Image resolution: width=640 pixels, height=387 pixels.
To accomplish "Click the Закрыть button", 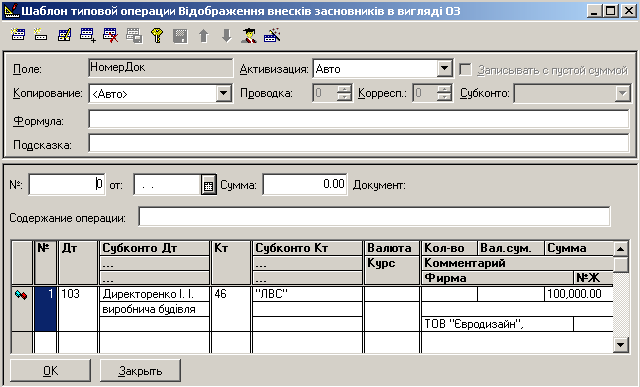I will tap(140, 371).
